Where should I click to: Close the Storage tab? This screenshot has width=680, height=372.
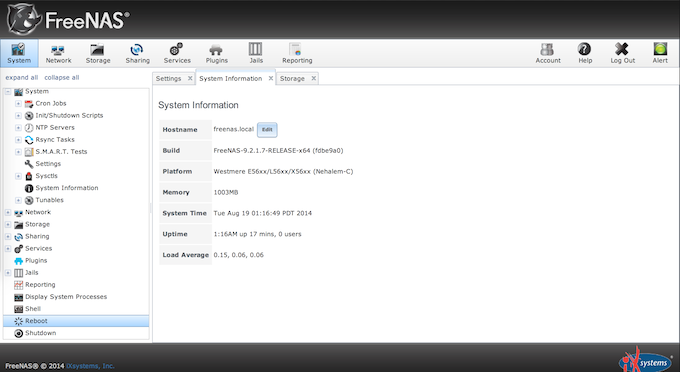click(x=314, y=78)
